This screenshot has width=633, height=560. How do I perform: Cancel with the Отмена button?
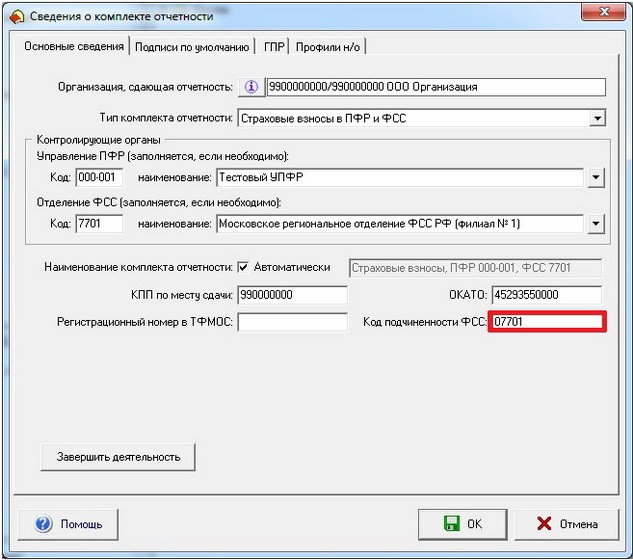pyautogui.click(x=567, y=524)
